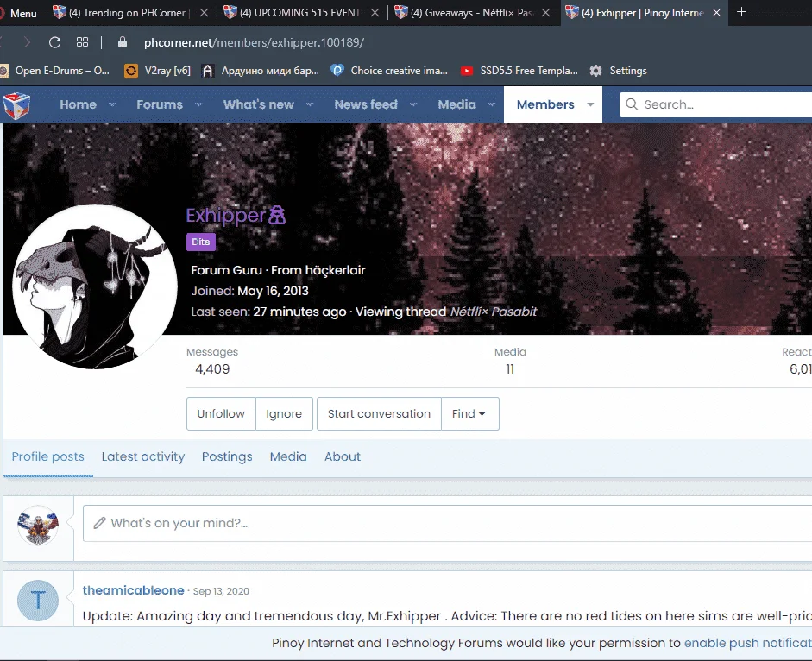812x661 pixels.
Task: Click the browser reload icon
Action: coord(55,42)
